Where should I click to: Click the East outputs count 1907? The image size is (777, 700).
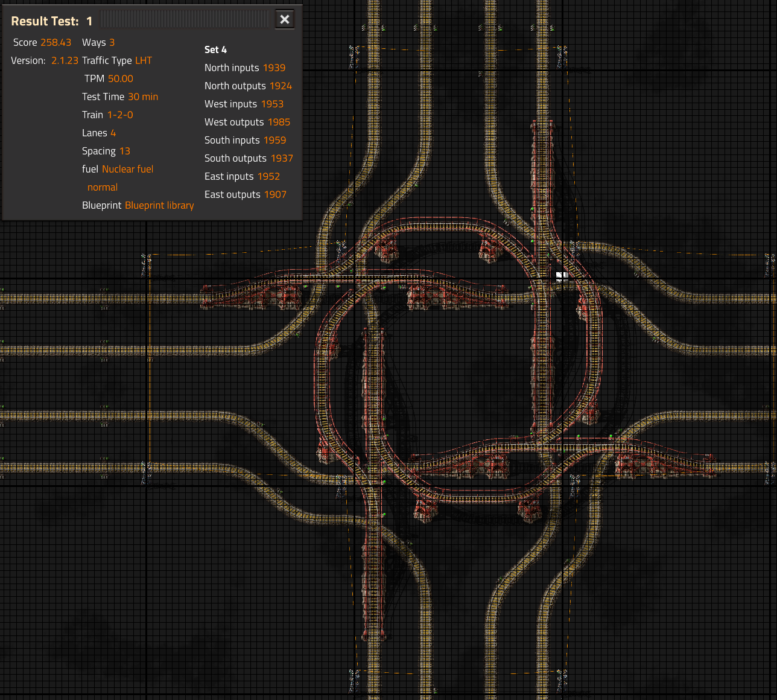tap(275, 194)
